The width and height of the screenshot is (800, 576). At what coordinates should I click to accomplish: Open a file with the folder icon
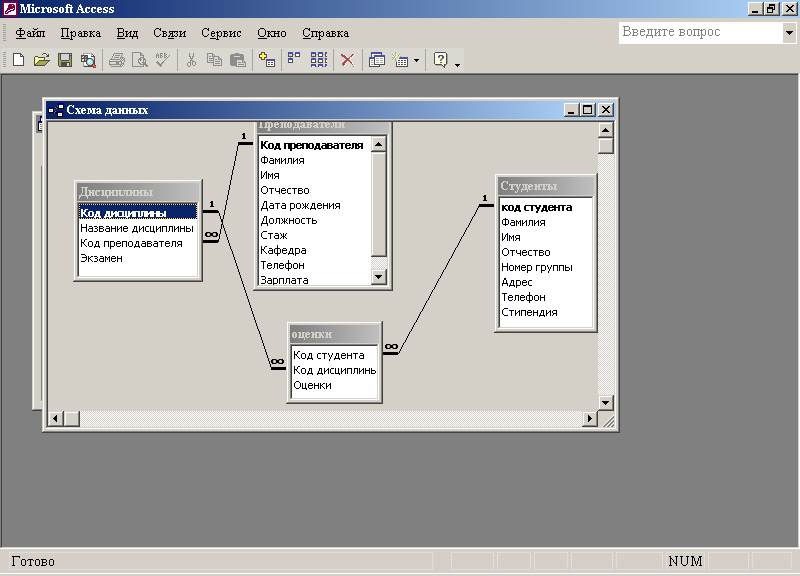[x=41, y=60]
